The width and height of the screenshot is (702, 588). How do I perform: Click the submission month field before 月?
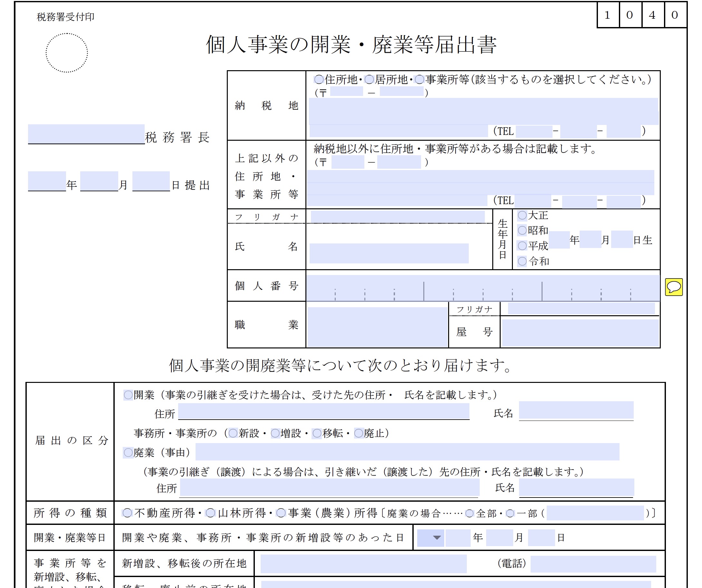click(99, 181)
